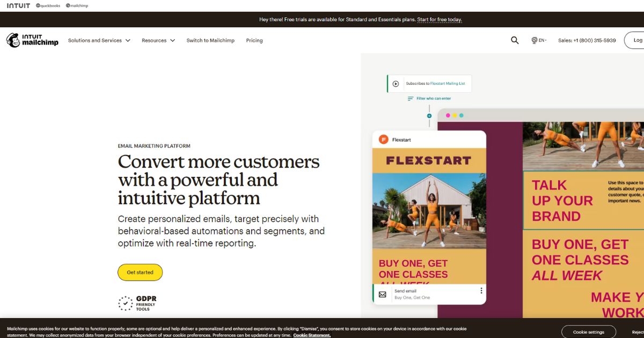This screenshot has width=644, height=338.
Task: Open Cookie settings in the banner
Action: pyautogui.click(x=588, y=332)
